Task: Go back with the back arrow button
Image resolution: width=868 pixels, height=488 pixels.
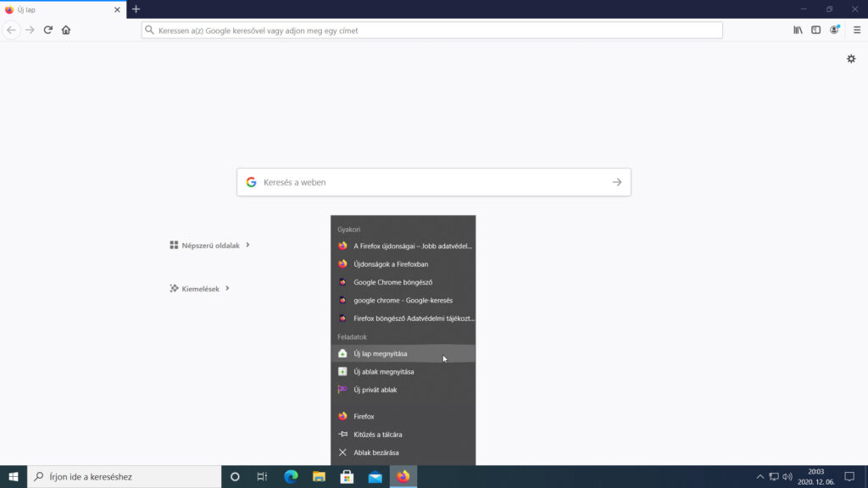Action: click(x=11, y=30)
